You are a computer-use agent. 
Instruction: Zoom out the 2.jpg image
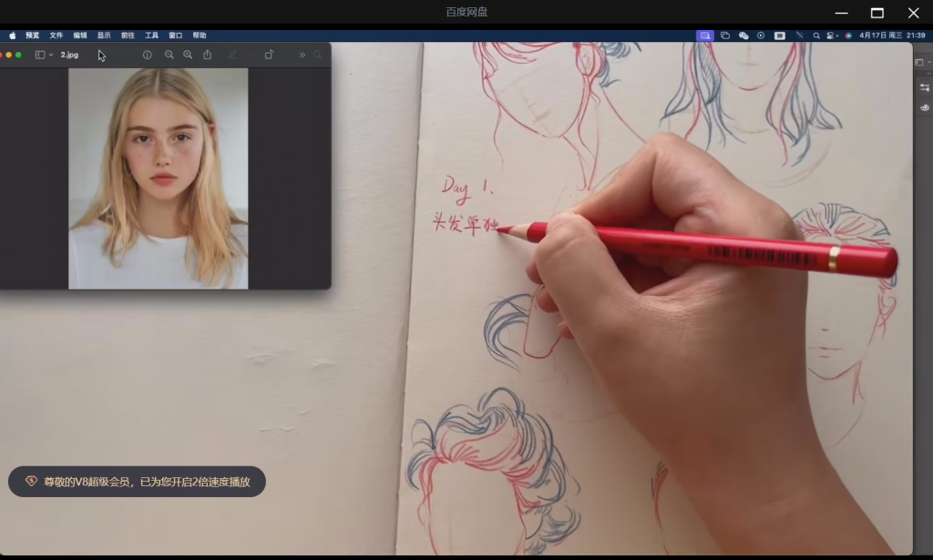169,55
